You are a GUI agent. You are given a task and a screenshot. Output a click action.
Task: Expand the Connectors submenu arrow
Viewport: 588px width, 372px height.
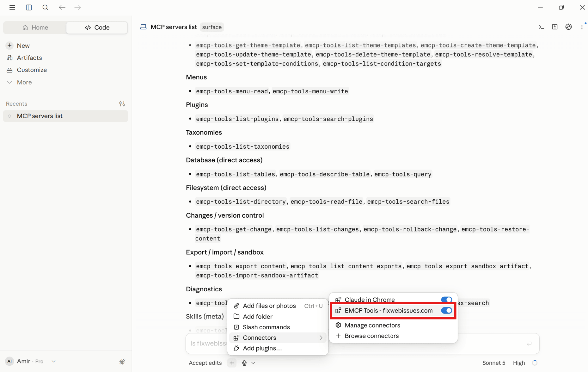[x=321, y=338]
